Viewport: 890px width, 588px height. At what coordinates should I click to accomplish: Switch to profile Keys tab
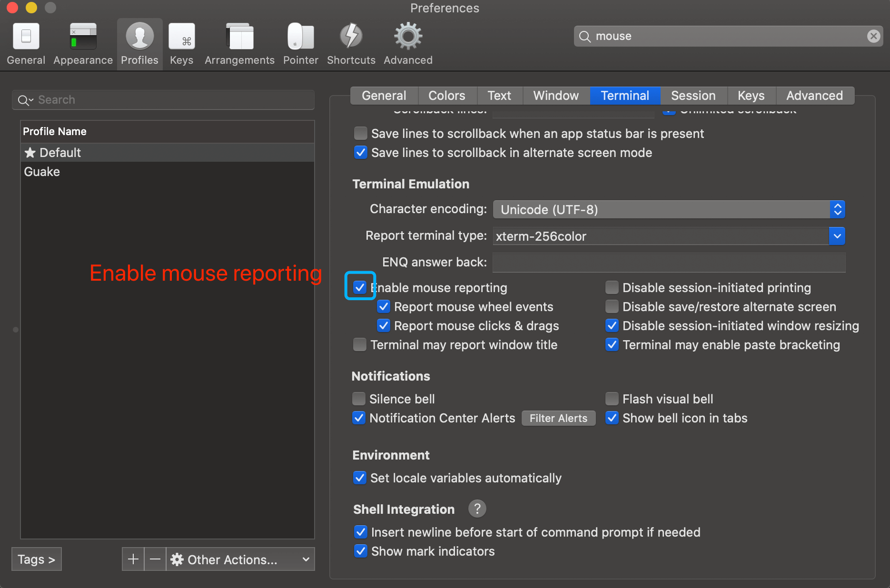[x=751, y=96]
